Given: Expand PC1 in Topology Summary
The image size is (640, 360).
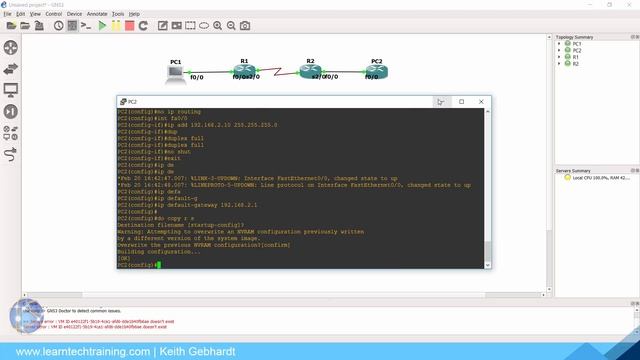Looking at the screenshot, I should (x=559, y=44).
